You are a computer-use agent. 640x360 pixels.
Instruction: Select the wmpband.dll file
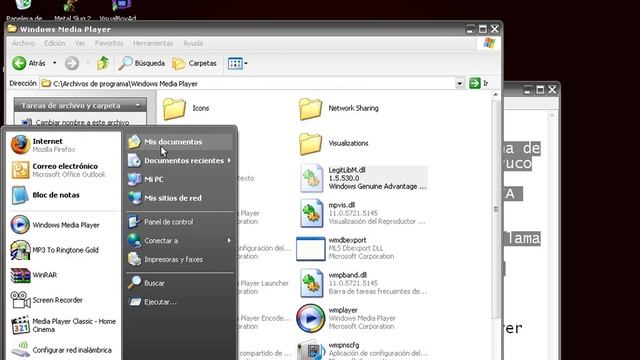click(363, 283)
